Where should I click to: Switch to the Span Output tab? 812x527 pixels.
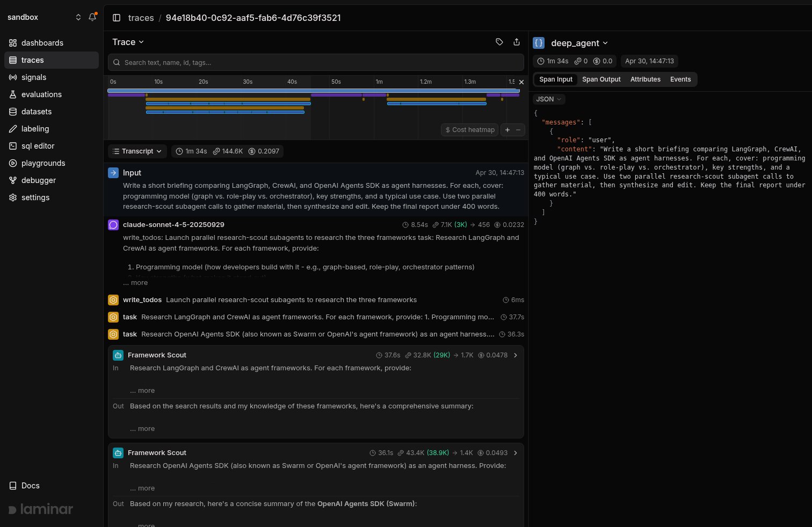[x=601, y=79]
